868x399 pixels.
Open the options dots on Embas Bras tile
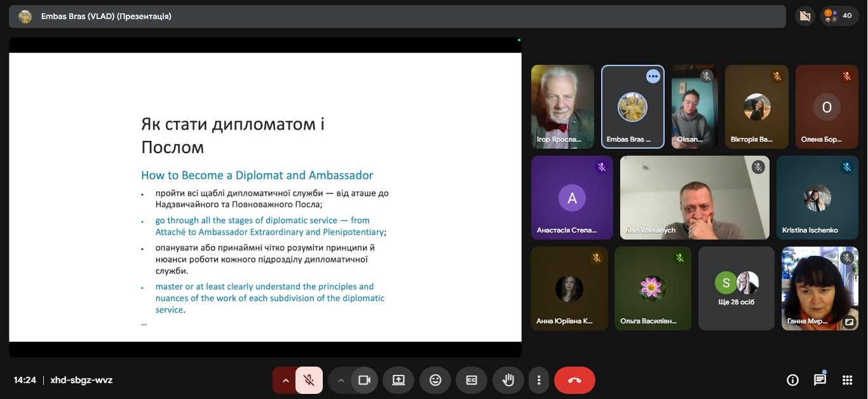pyautogui.click(x=653, y=76)
